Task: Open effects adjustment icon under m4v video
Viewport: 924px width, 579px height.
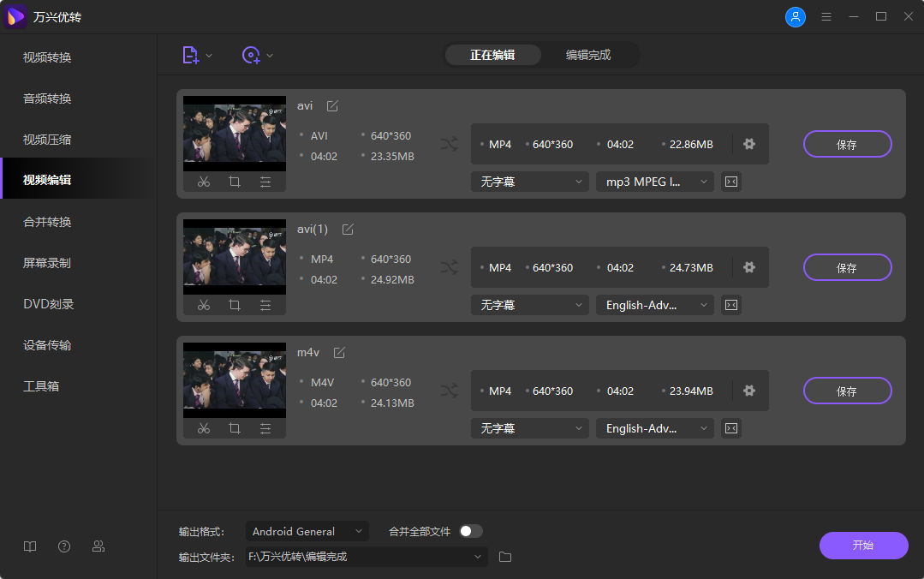Action: [x=265, y=428]
